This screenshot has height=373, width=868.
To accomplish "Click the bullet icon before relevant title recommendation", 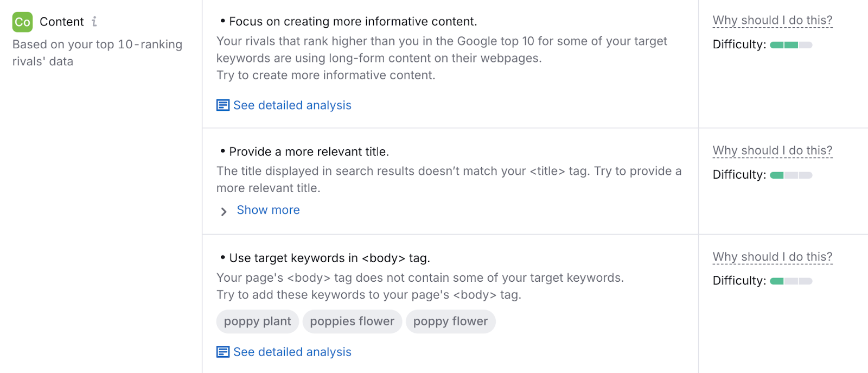I will tap(222, 150).
